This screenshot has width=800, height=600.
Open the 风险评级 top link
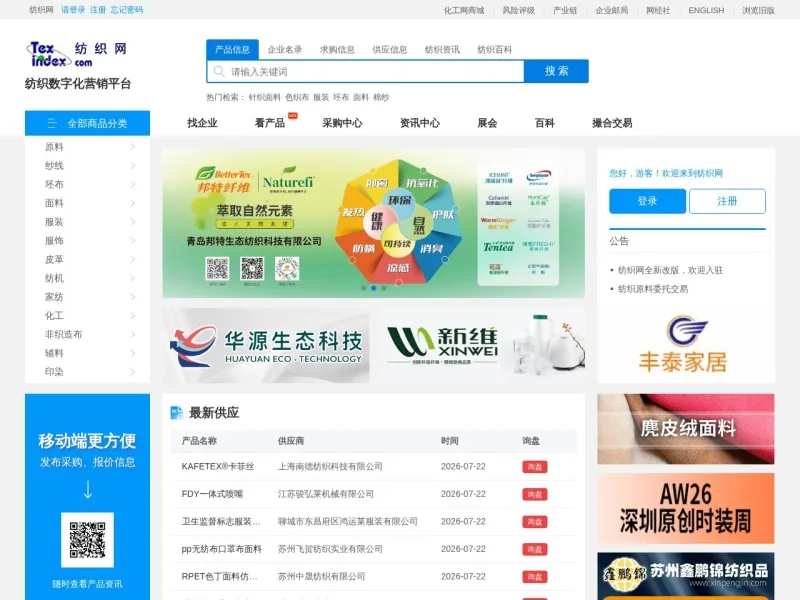tap(519, 10)
